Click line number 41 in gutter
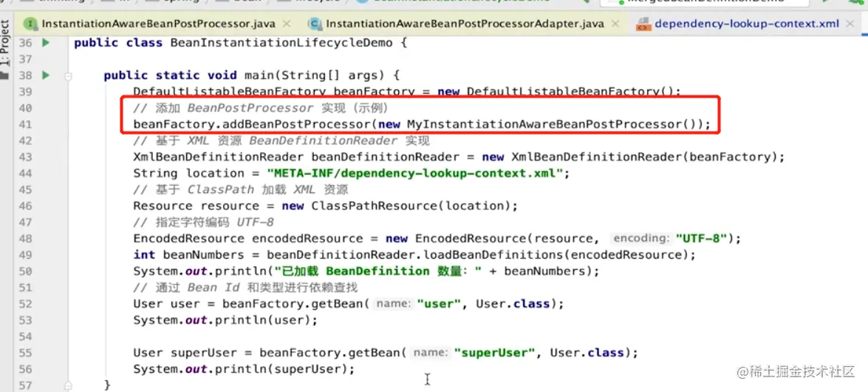Screen dimensions: 868x392 [x=25, y=124]
